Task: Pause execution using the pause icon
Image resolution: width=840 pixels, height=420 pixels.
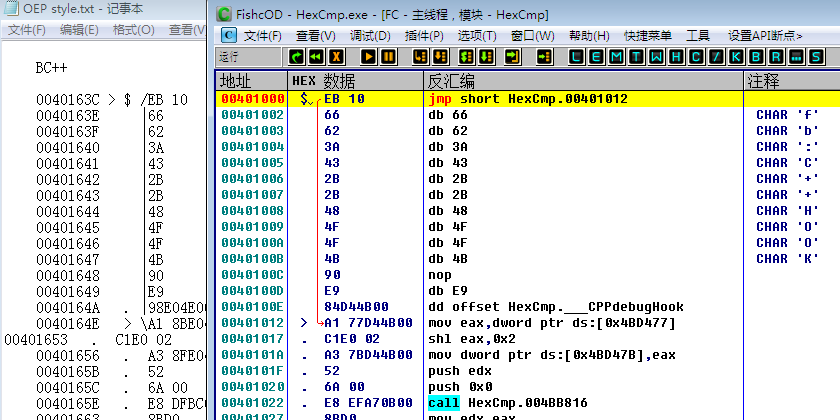Action: coord(390,57)
